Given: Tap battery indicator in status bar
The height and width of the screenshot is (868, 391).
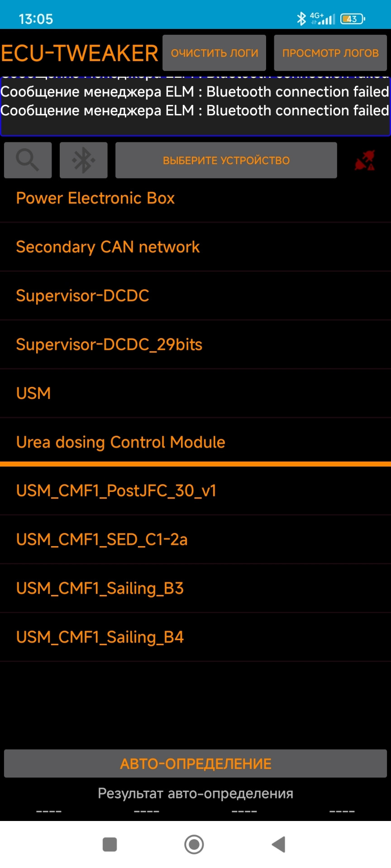Looking at the screenshot, I should [x=353, y=19].
